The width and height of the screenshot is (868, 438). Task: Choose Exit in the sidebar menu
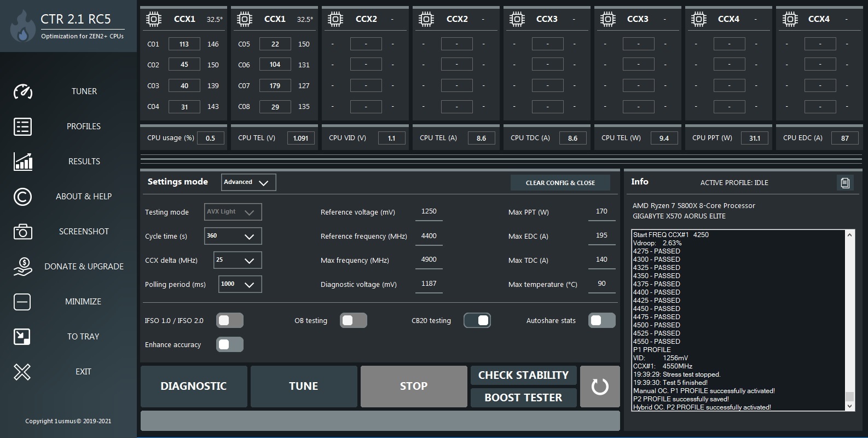[83, 372]
